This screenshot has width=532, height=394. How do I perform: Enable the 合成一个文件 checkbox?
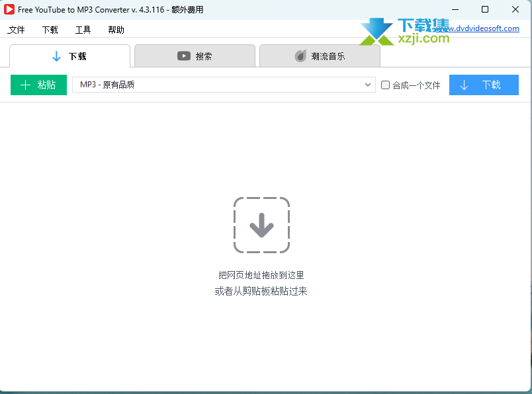coord(385,85)
